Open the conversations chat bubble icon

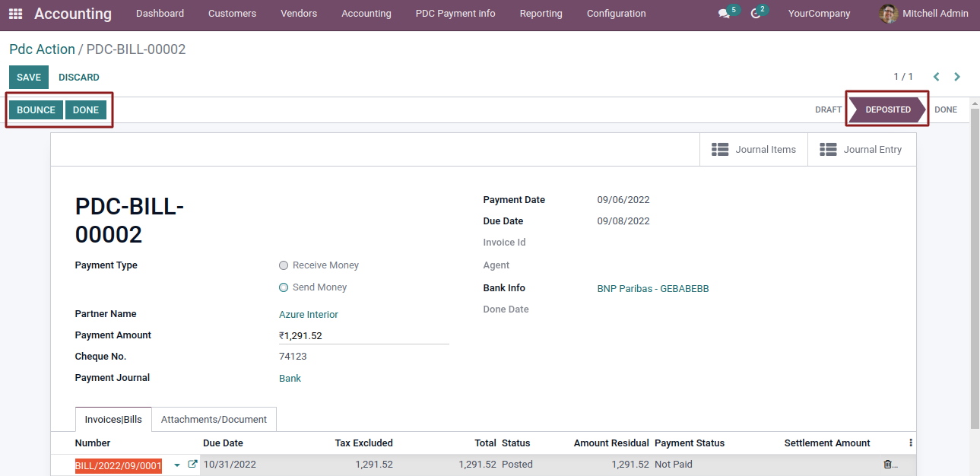click(x=724, y=14)
